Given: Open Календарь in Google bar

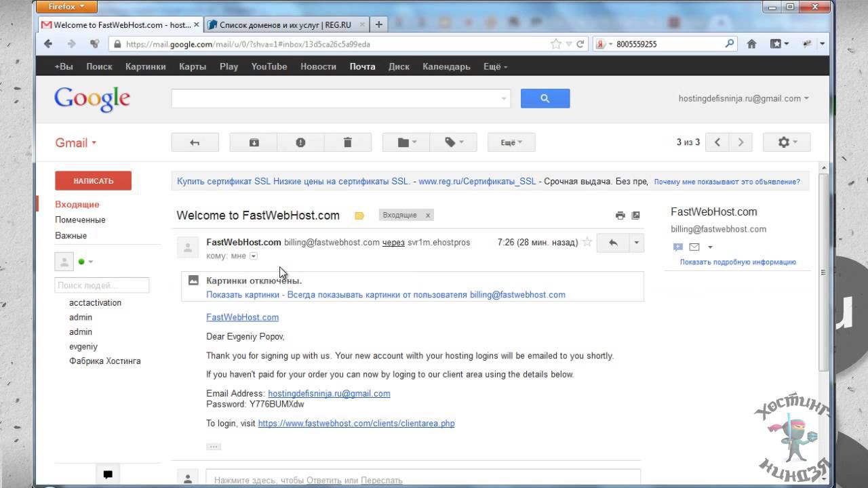Looking at the screenshot, I should coord(446,66).
